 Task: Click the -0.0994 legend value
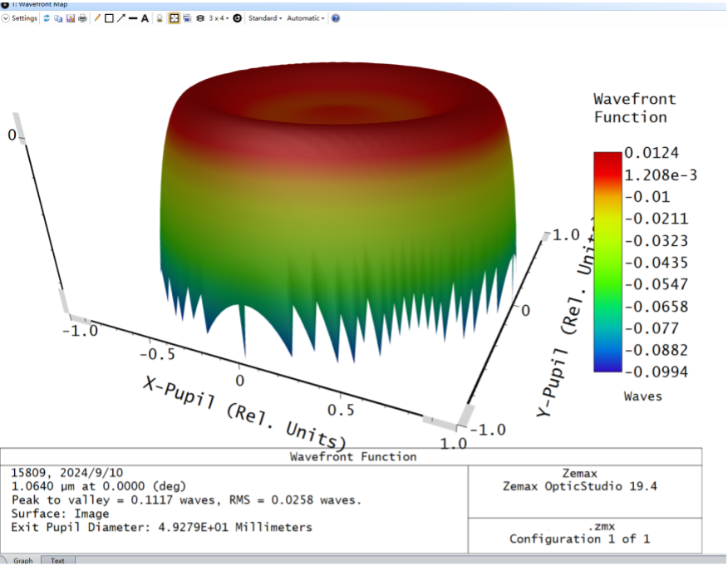656,372
